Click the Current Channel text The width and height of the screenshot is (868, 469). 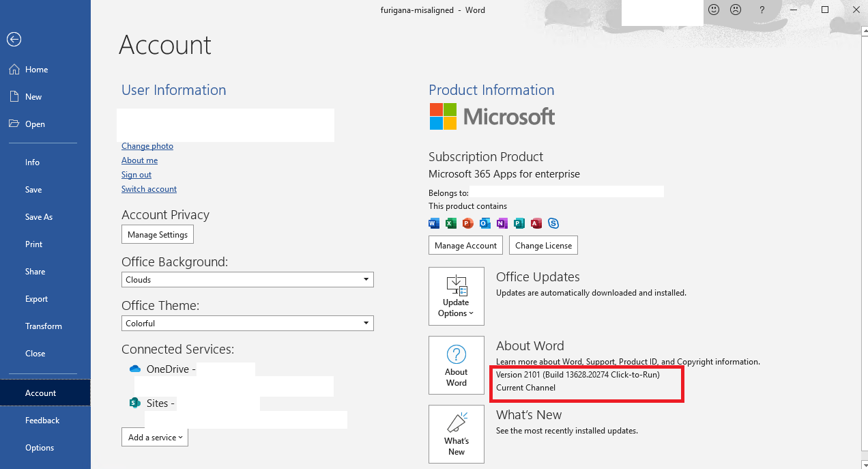pyautogui.click(x=525, y=388)
